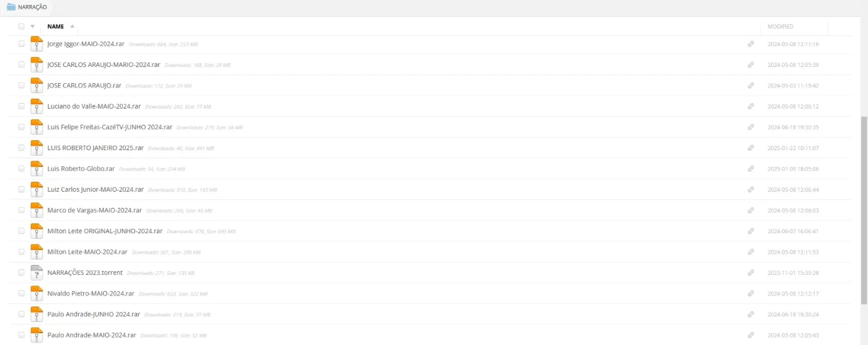868x345 pixels.
Task: Click link icon for Paulo Andrade-JUNHO 2024.rar
Action: click(751, 314)
